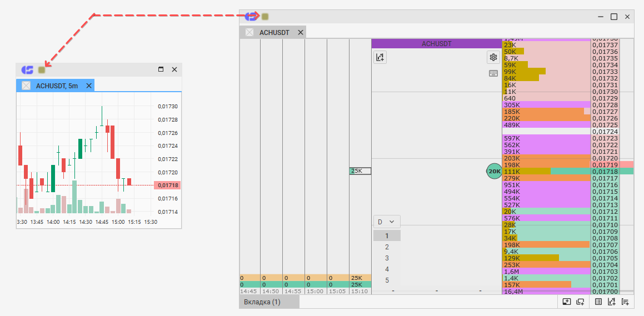
Task: Click price level 0,01703 in order book
Action: (605, 272)
